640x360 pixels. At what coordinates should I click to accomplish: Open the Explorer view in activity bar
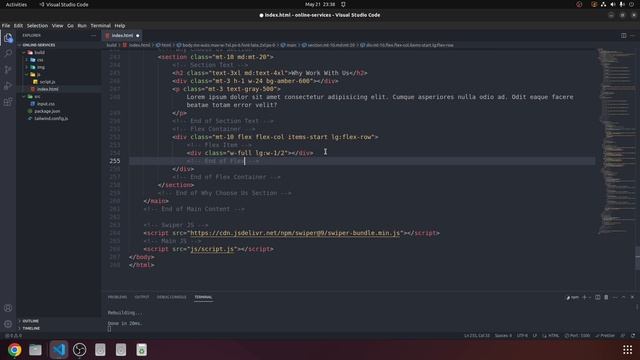click(8, 38)
